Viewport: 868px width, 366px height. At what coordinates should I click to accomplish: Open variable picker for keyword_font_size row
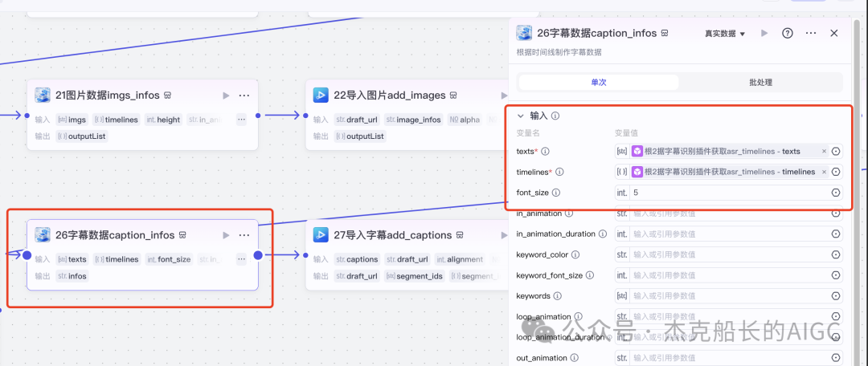(836, 275)
